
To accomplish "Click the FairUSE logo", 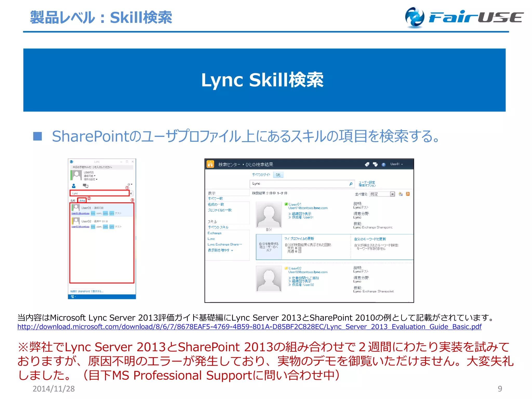I will pyautogui.click(x=464, y=17).
